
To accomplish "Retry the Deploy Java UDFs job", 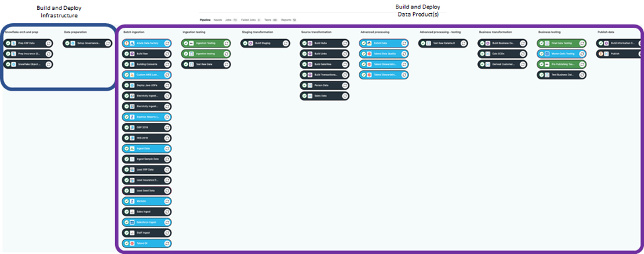I will (x=167, y=85).
